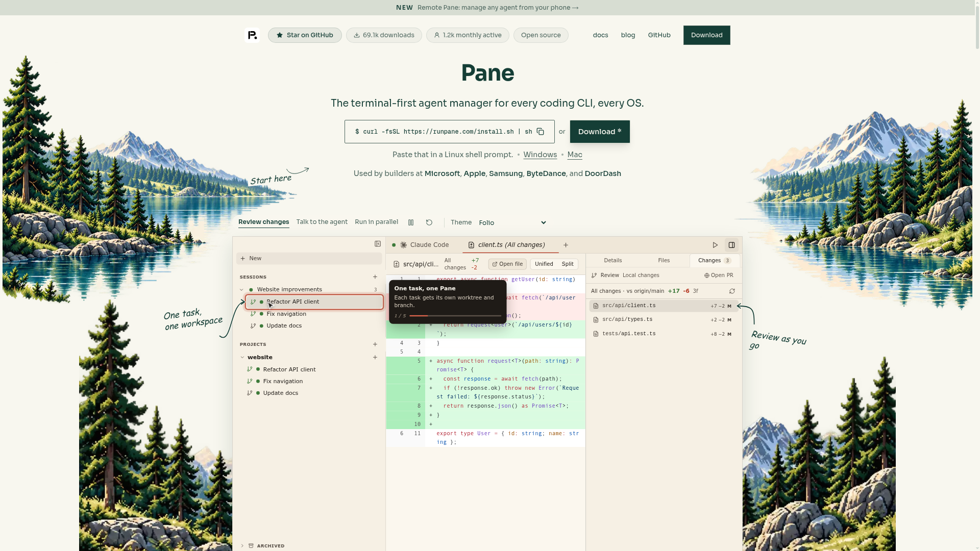The height and width of the screenshot is (551, 980).
Task: Add a new project with the plus icon
Action: [375, 344]
